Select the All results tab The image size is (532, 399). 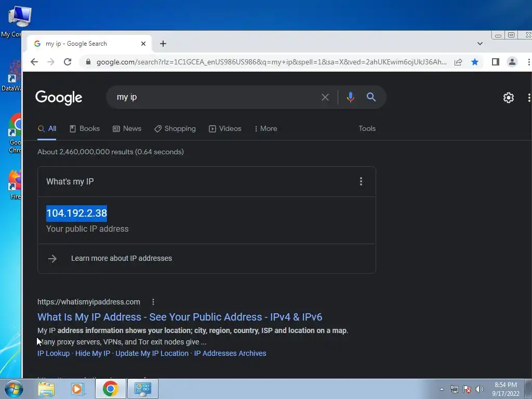point(47,129)
